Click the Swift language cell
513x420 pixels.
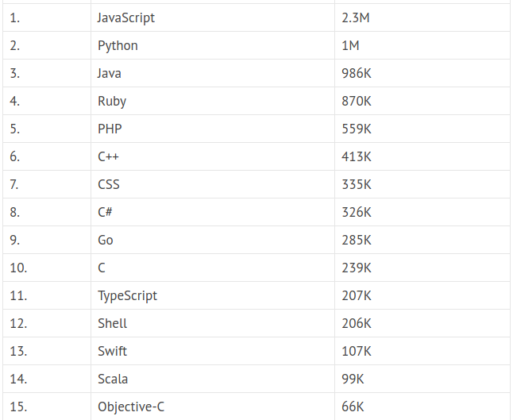(x=112, y=351)
